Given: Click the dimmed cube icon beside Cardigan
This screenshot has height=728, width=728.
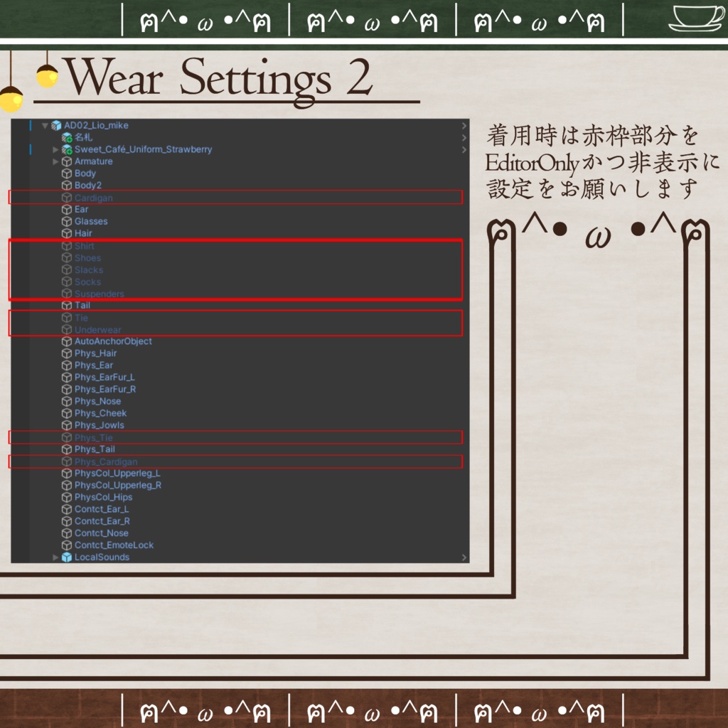Looking at the screenshot, I should click(x=67, y=198).
